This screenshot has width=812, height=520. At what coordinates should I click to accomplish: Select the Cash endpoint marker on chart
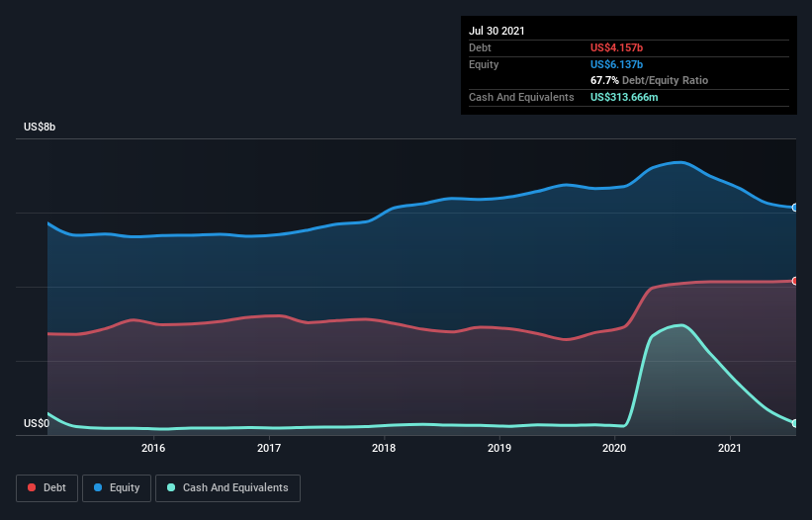(795, 423)
